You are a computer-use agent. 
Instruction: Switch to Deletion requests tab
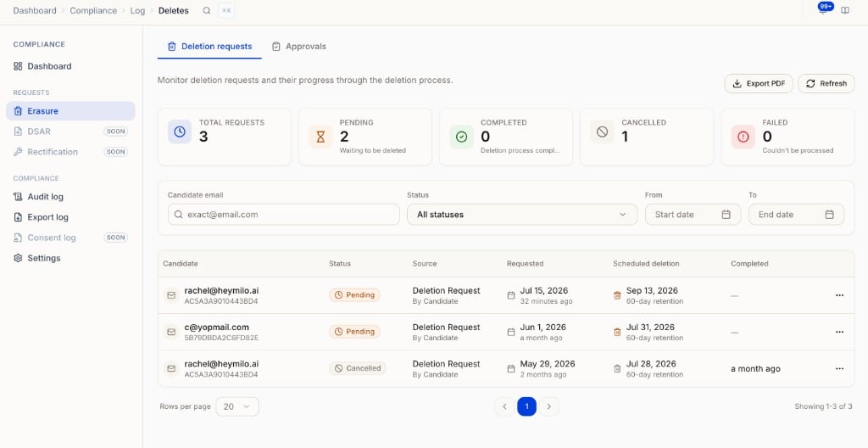click(209, 47)
